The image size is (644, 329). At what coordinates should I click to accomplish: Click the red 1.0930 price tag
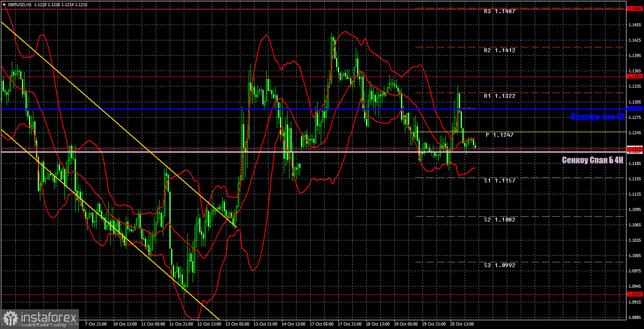point(635,294)
